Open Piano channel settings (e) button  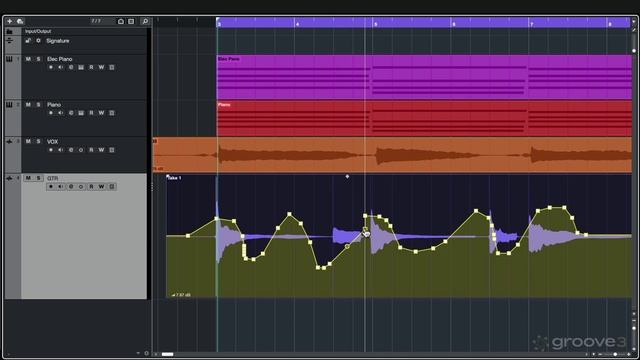coord(71,113)
